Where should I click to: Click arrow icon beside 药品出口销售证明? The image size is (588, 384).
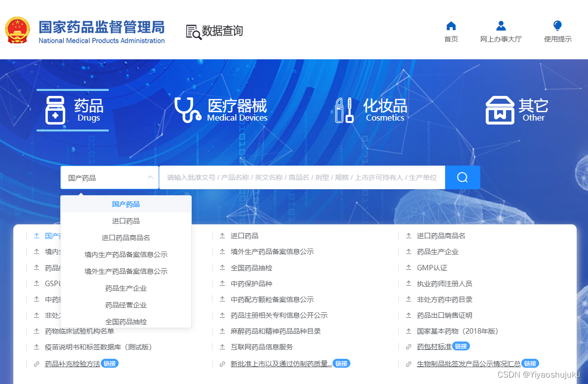click(409, 315)
